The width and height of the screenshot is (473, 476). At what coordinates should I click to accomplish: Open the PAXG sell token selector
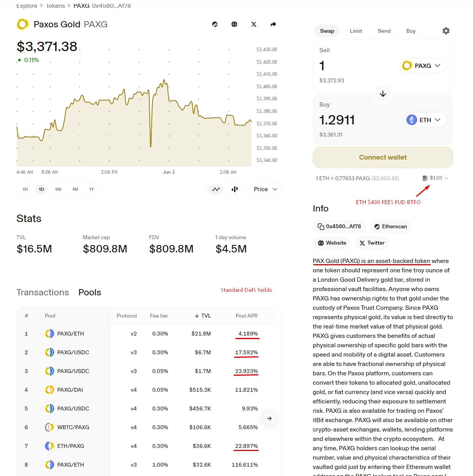click(x=423, y=66)
